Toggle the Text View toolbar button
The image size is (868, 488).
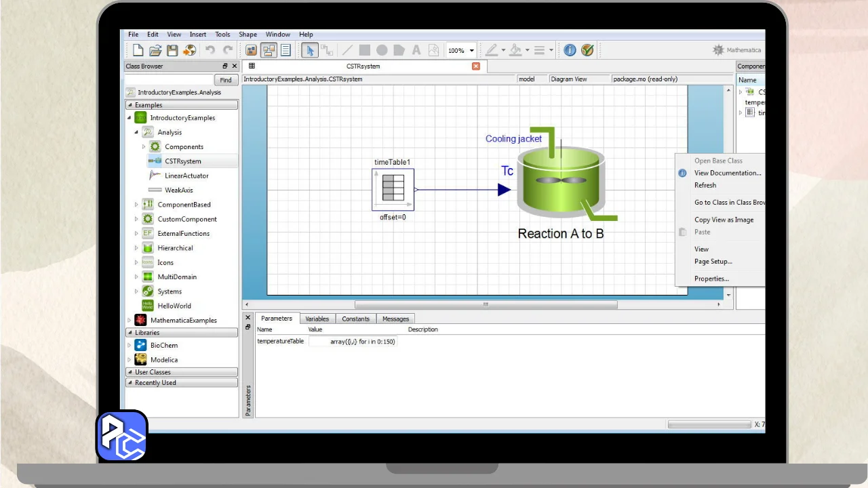point(285,50)
